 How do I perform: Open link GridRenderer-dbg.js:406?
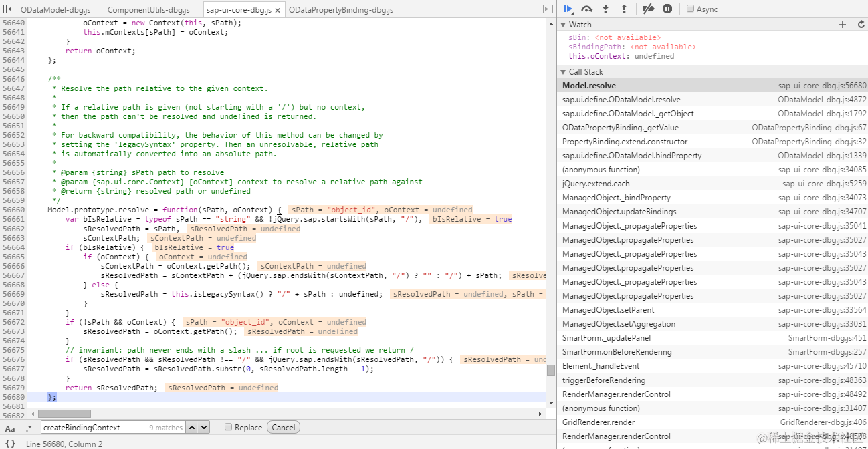pyautogui.click(x=823, y=422)
